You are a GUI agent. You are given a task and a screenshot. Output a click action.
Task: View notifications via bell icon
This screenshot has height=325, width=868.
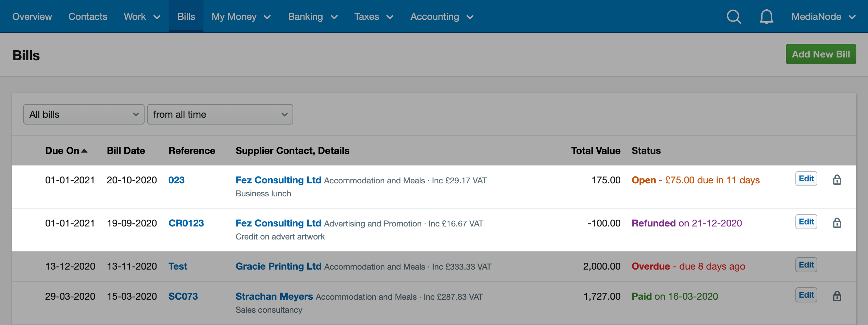[766, 16]
